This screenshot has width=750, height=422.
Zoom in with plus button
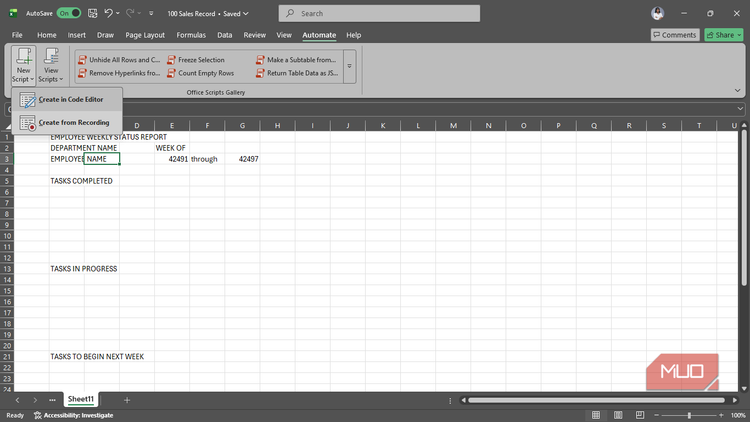point(721,415)
